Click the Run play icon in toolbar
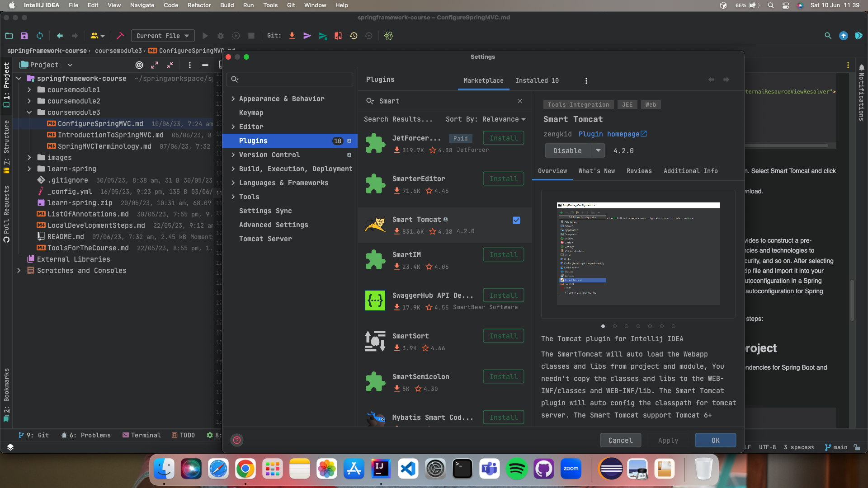This screenshot has width=868, height=488. pos(205,36)
